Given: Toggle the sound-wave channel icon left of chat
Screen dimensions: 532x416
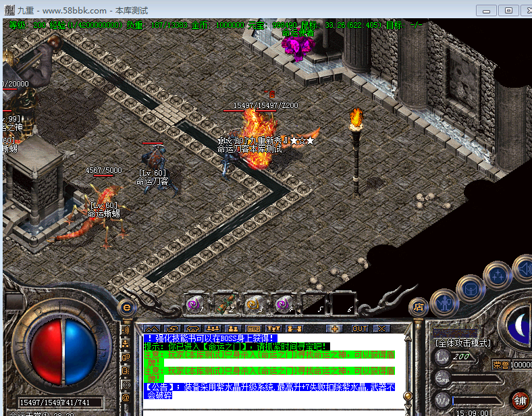Looking at the screenshot, I should [x=126, y=330].
